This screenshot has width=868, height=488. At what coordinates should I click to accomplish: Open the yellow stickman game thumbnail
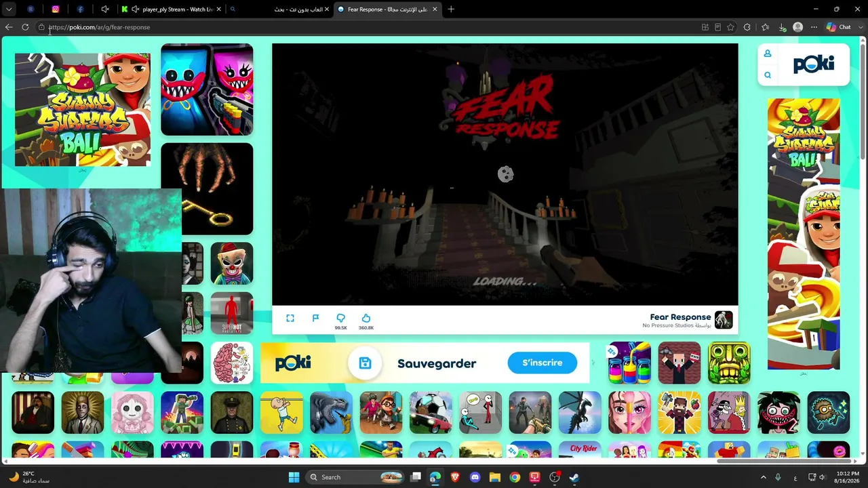click(x=281, y=413)
